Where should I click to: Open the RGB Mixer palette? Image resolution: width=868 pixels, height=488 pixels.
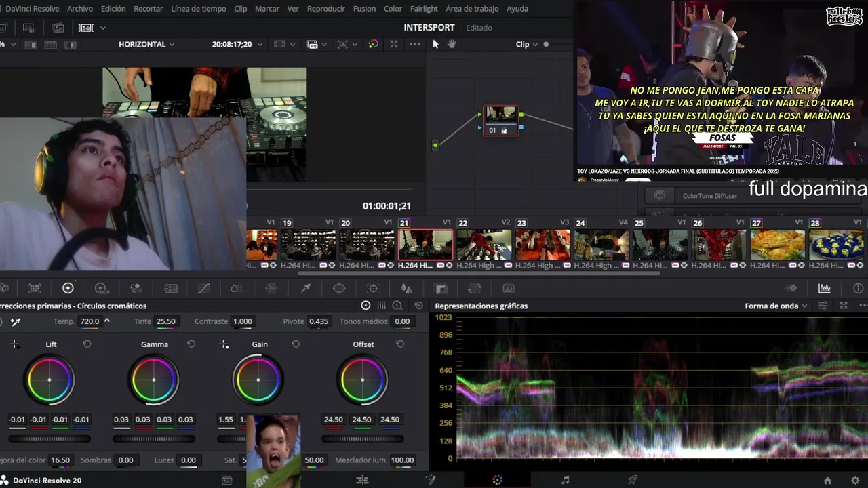136,288
